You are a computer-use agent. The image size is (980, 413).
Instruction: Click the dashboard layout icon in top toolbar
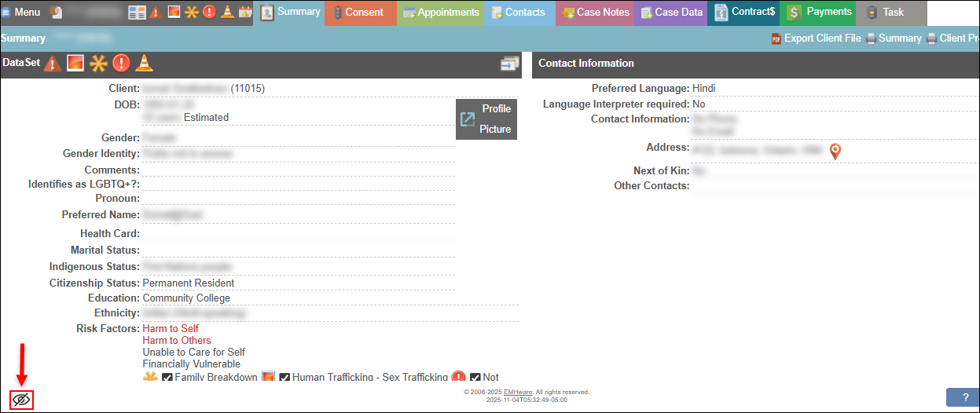[137, 12]
